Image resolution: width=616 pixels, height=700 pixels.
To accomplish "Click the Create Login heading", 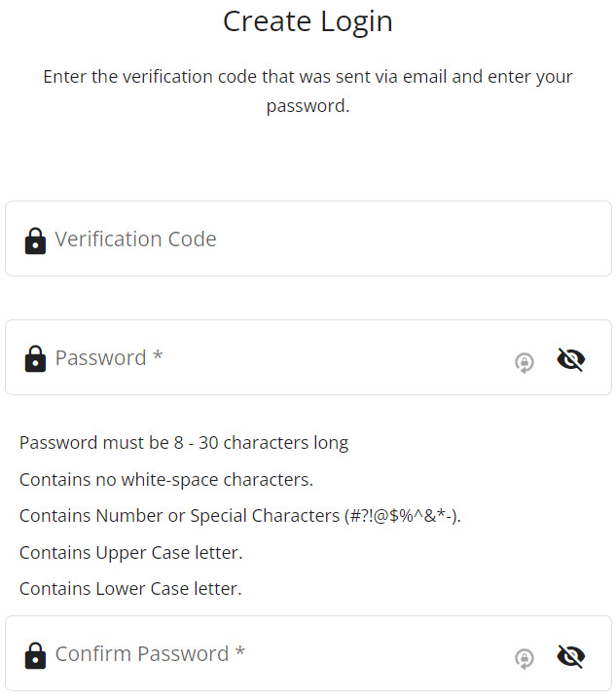I will coord(308,21).
